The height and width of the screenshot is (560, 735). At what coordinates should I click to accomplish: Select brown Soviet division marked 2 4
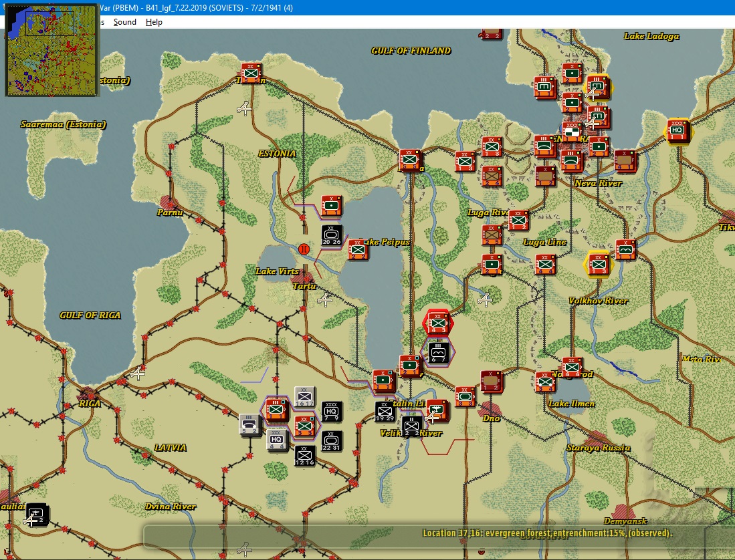pyautogui.click(x=492, y=176)
